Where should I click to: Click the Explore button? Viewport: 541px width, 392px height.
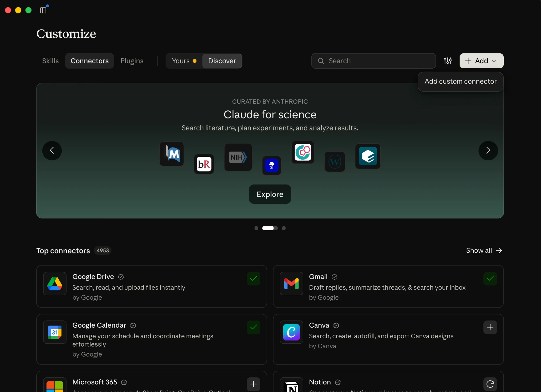tap(270, 194)
